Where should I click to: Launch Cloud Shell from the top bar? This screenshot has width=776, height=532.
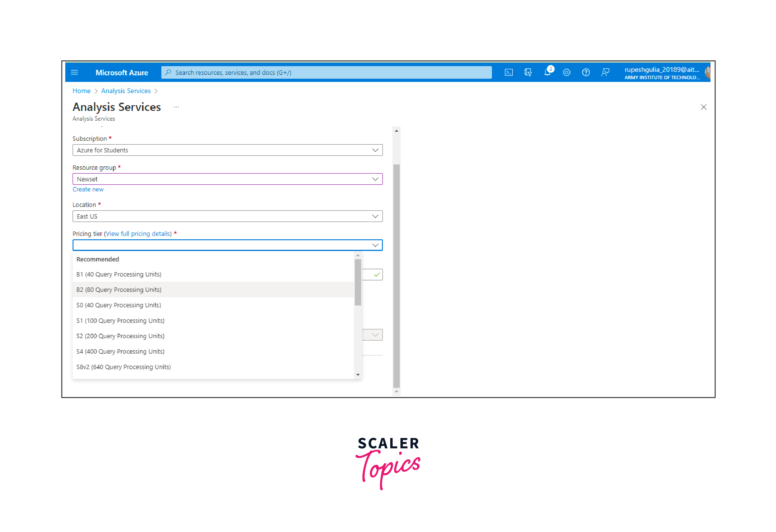click(509, 72)
